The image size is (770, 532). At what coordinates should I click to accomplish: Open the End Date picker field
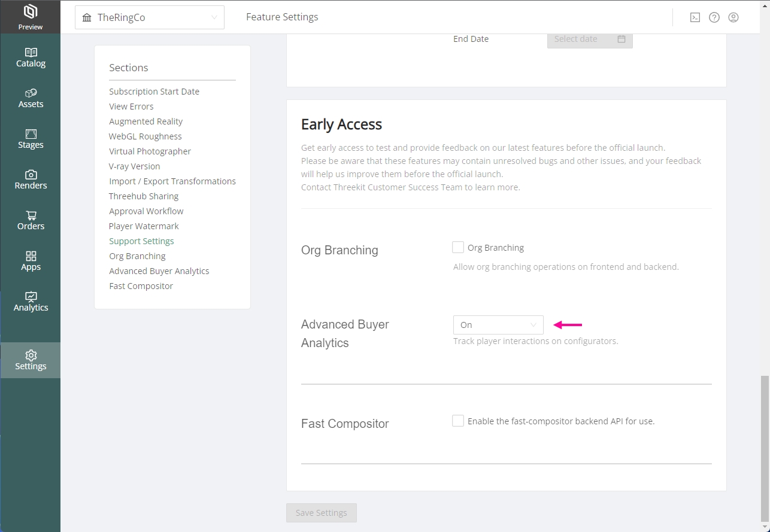tap(589, 39)
